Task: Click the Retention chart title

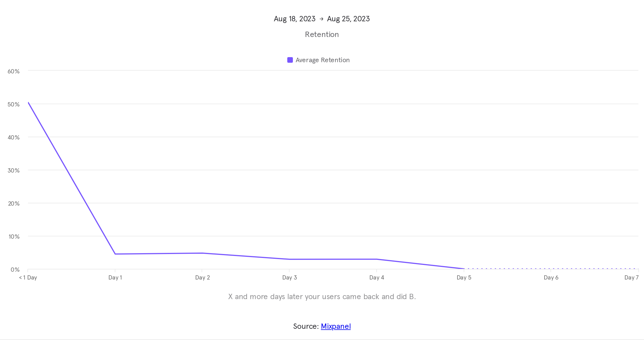Action: (x=322, y=34)
